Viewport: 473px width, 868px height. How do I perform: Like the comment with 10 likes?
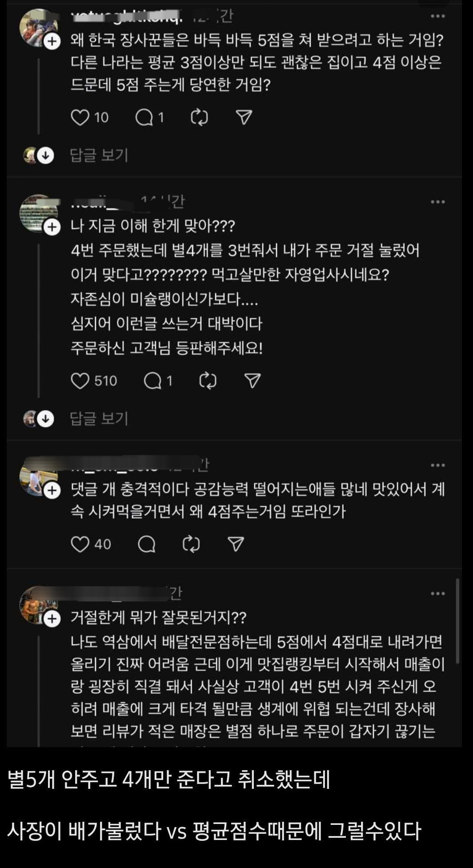pos(80,117)
